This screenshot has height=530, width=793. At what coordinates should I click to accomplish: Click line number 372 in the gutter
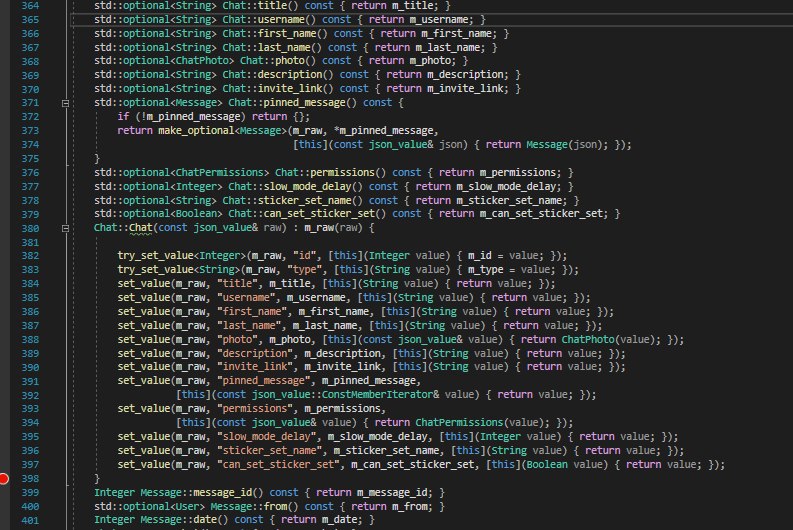[x=30, y=117]
